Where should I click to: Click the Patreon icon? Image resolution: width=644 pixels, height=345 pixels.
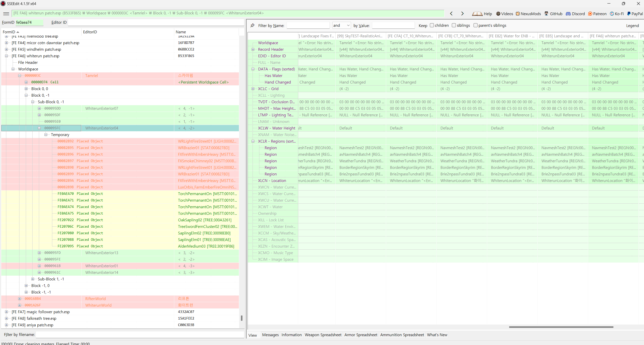pos(590,14)
